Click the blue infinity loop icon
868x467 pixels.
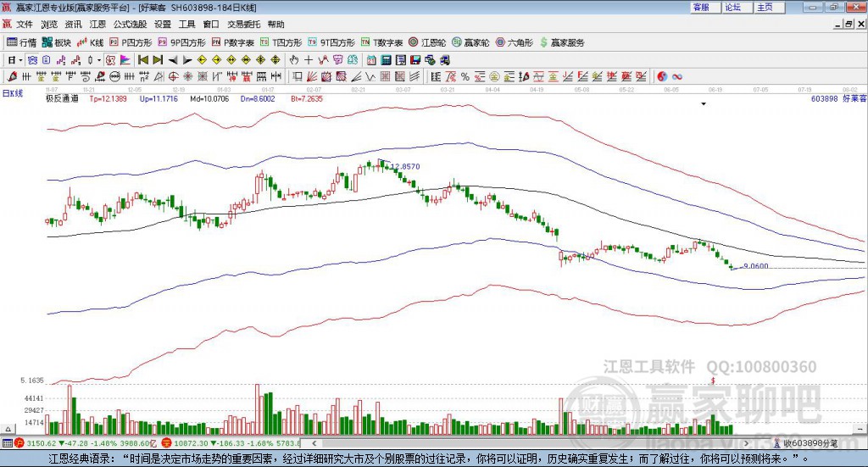[676, 76]
